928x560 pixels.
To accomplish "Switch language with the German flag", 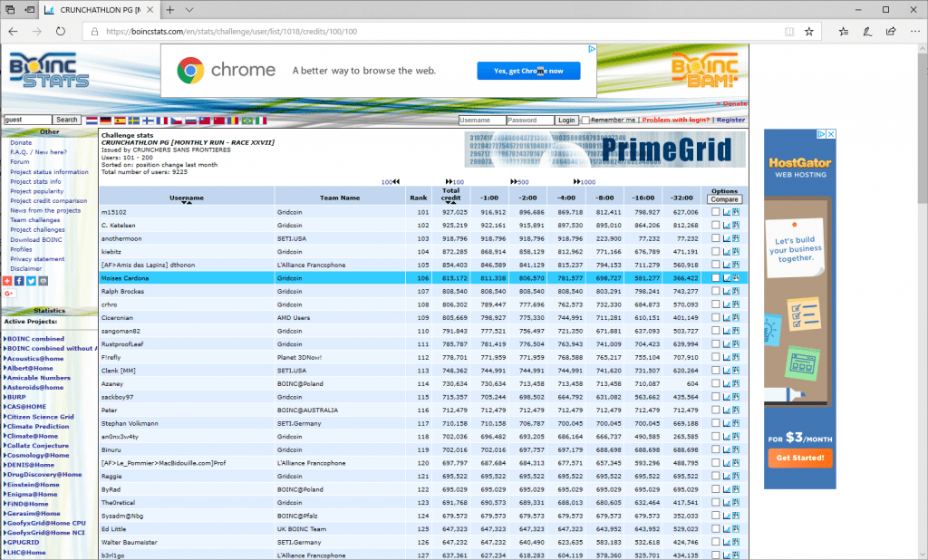I will pyautogui.click(x=106, y=121).
